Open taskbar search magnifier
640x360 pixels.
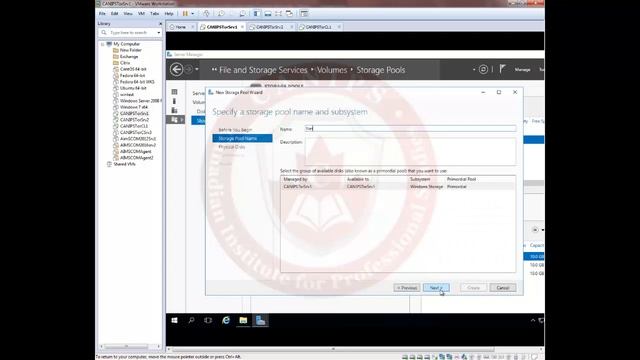(191, 320)
